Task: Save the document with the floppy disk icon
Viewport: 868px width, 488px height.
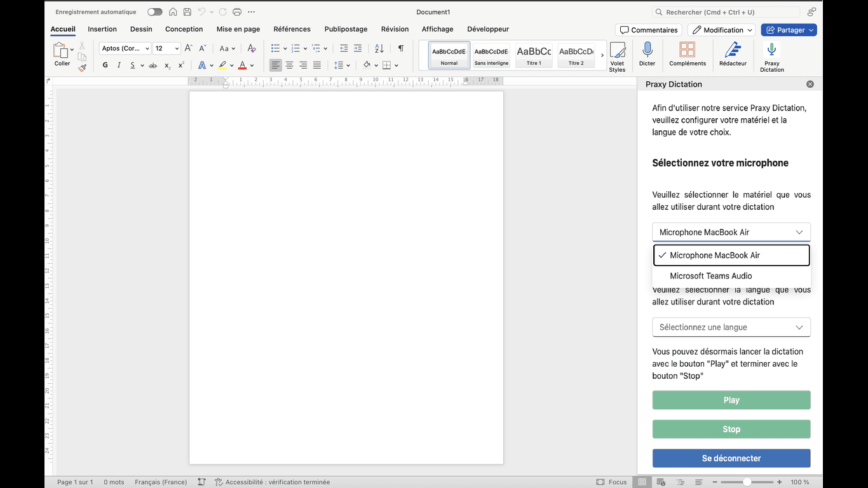Action: [x=187, y=12]
